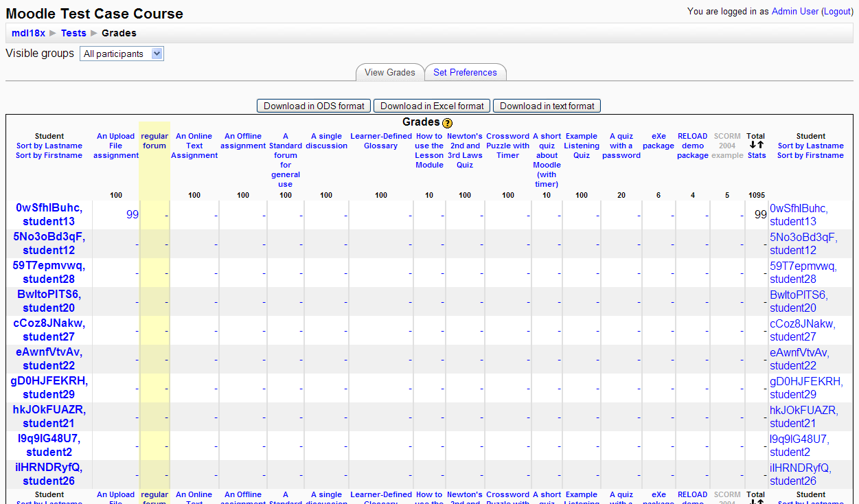Open the Admin User profile link
Screen dimensions: 859x504
tap(795, 12)
